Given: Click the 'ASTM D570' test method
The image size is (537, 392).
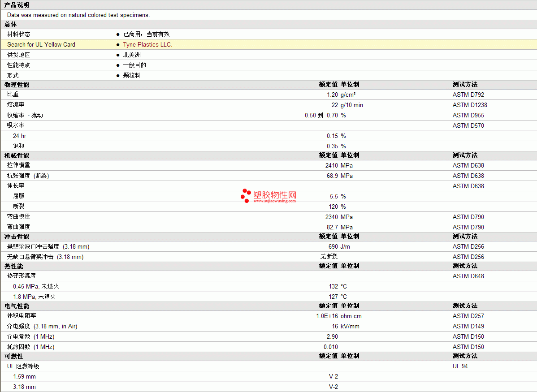Looking at the screenshot, I should (468, 125).
